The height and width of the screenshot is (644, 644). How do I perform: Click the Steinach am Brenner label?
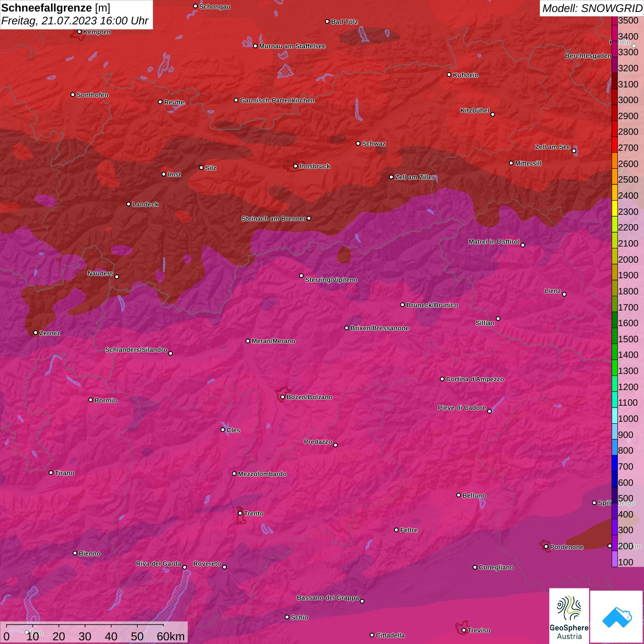(x=273, y=218)
